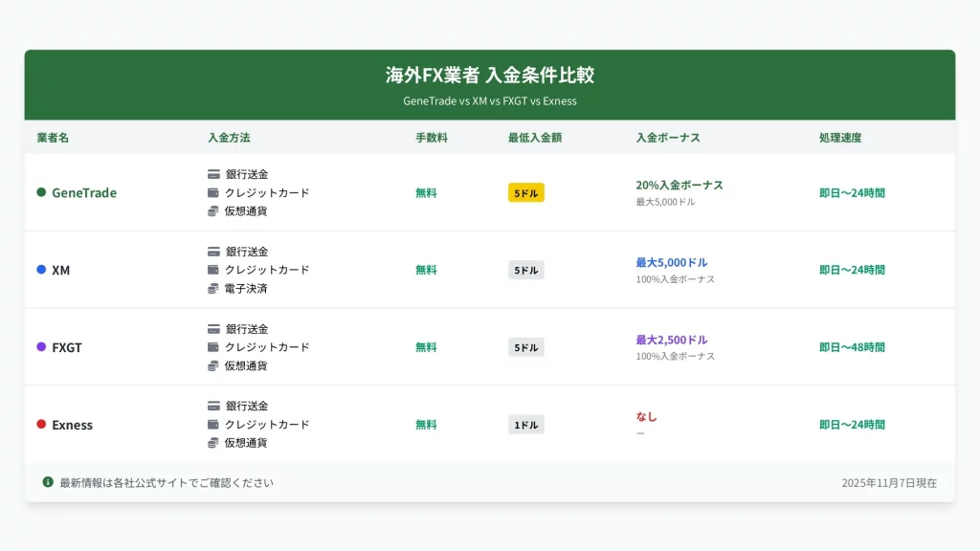980x551 pixels.
Task: Select the FXGT broker name
Action: pyautogui.click(x=67, y=347)
